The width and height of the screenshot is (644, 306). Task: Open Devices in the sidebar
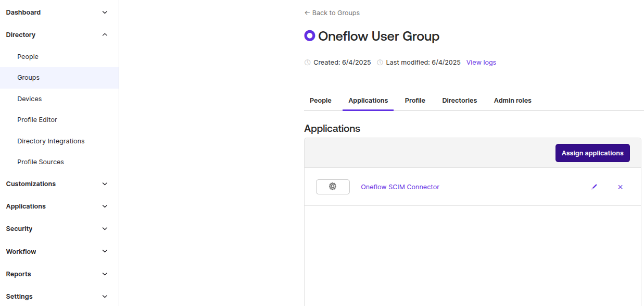pyautogui.click(x=29, y=99)
